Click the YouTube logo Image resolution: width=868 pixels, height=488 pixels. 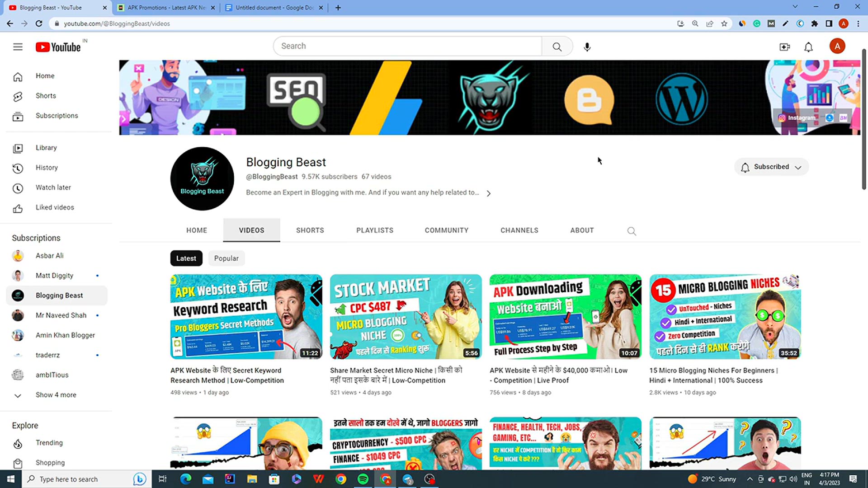(58, 47)
